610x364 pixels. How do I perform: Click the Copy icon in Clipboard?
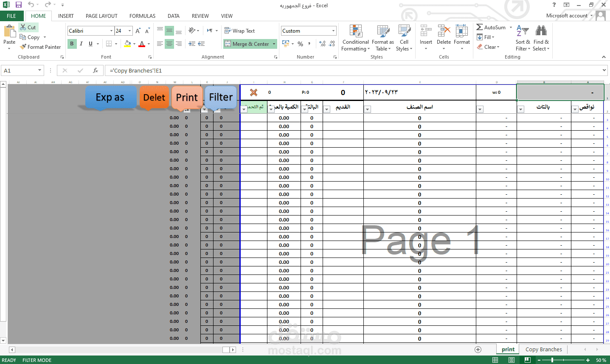23,37
